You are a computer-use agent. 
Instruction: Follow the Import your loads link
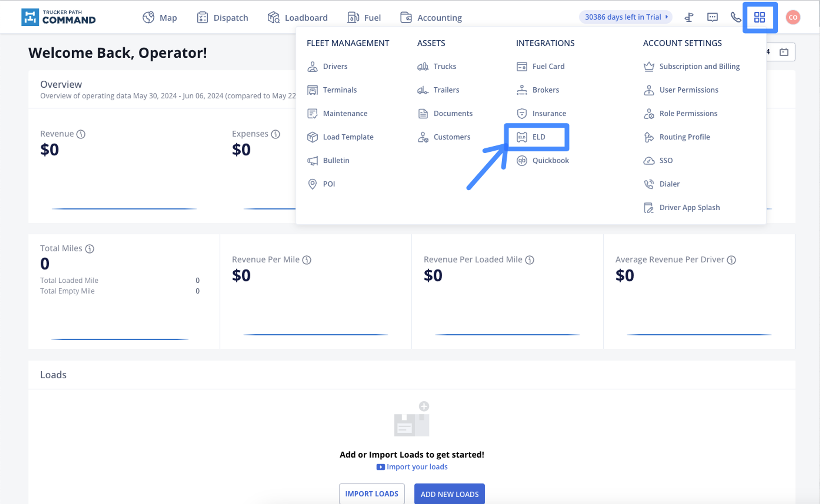[x=417, y=467]
